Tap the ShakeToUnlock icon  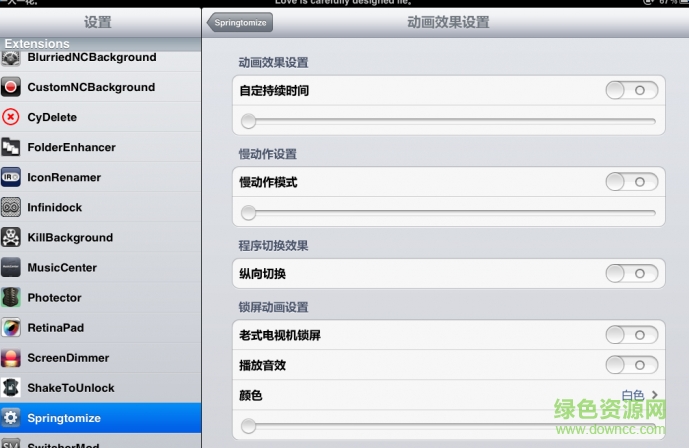coord(11,388)
